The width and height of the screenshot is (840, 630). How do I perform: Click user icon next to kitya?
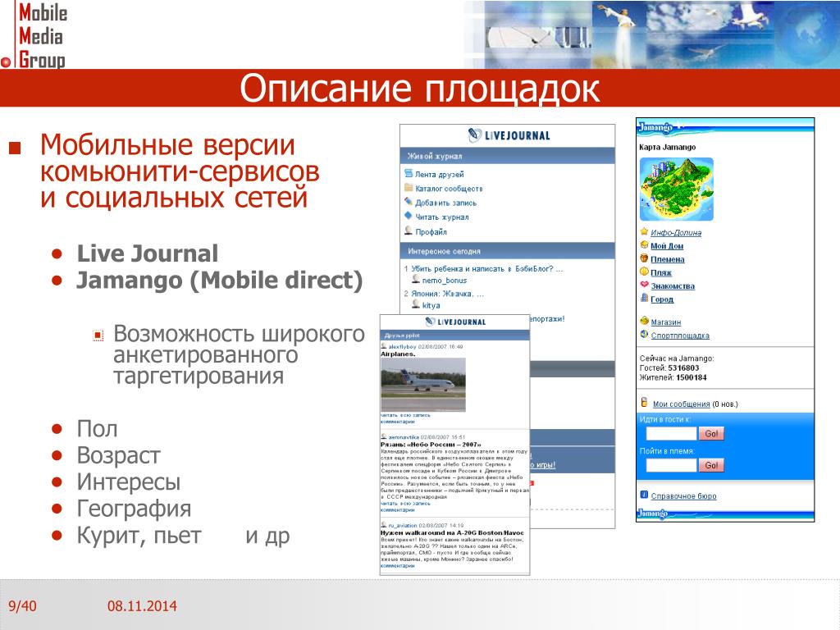416,304
